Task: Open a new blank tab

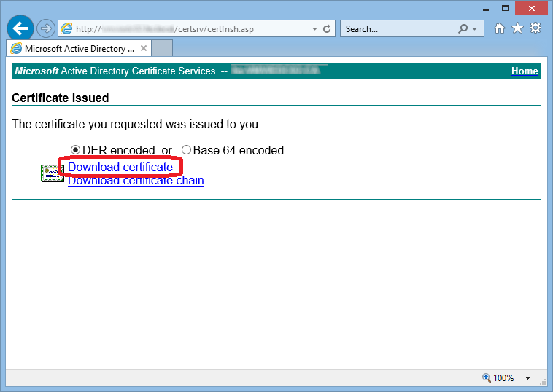Action: pyautogui.click(x=162, y=49)
